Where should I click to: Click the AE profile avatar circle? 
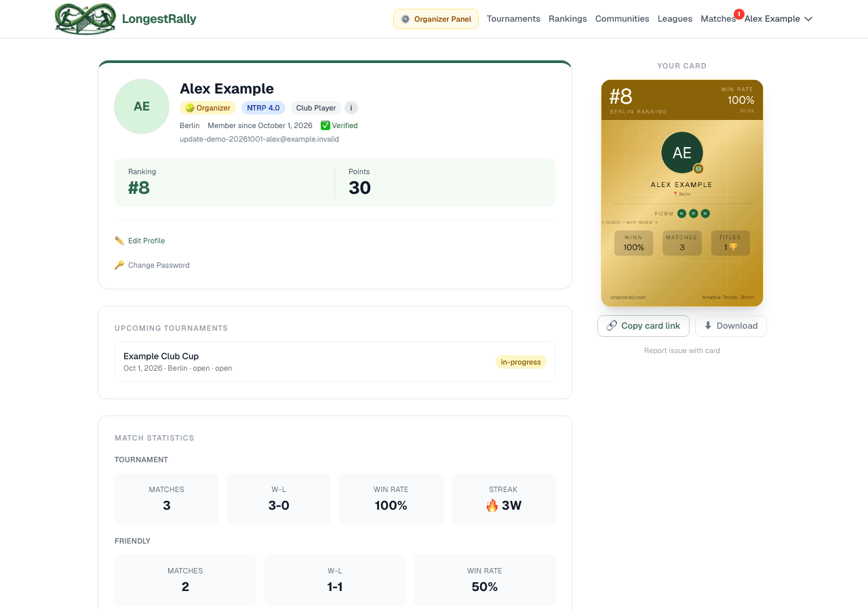point(142,106)
